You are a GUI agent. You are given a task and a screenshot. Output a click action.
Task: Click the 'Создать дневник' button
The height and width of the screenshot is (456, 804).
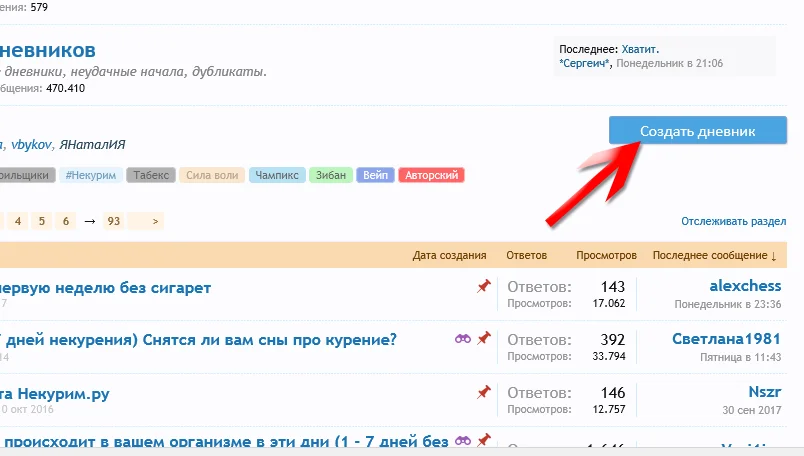click(698, 130)
